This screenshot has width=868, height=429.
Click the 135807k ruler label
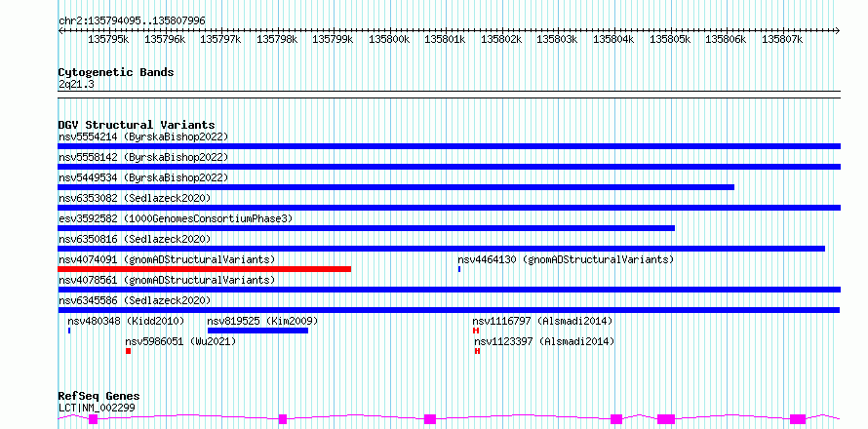coord(783,39)
